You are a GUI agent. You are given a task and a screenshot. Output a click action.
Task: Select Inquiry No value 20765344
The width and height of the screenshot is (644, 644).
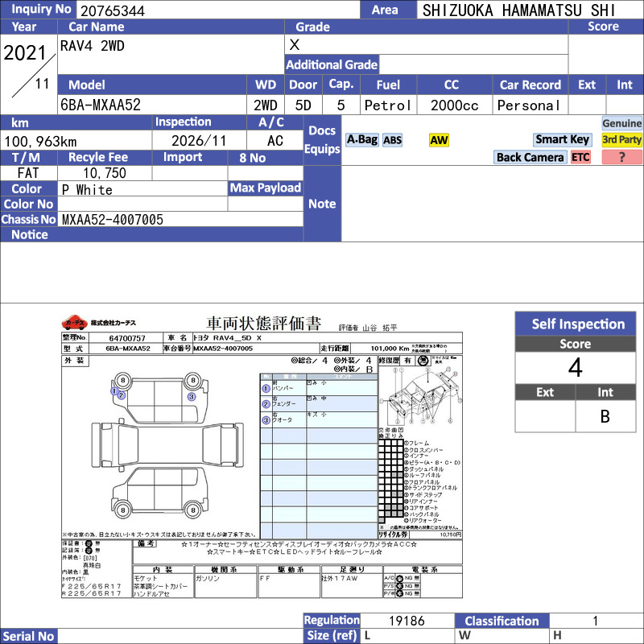pyautogui.click(x=113, y=10)
